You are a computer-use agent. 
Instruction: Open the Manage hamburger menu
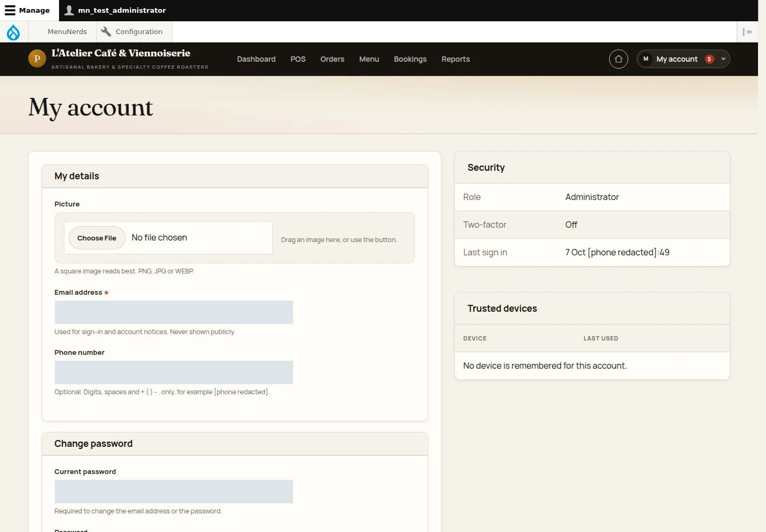[x=27, y=10]
